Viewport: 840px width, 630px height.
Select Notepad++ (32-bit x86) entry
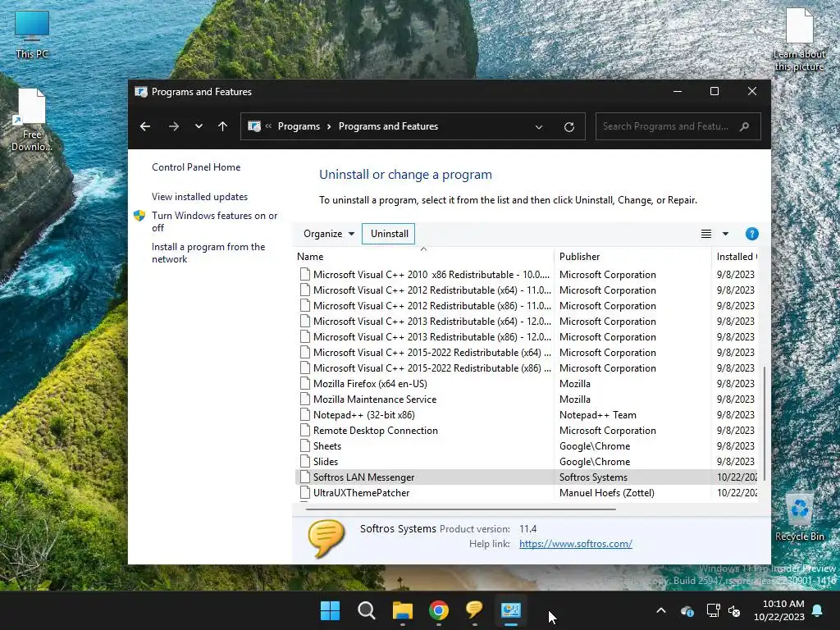coord(527,414)
